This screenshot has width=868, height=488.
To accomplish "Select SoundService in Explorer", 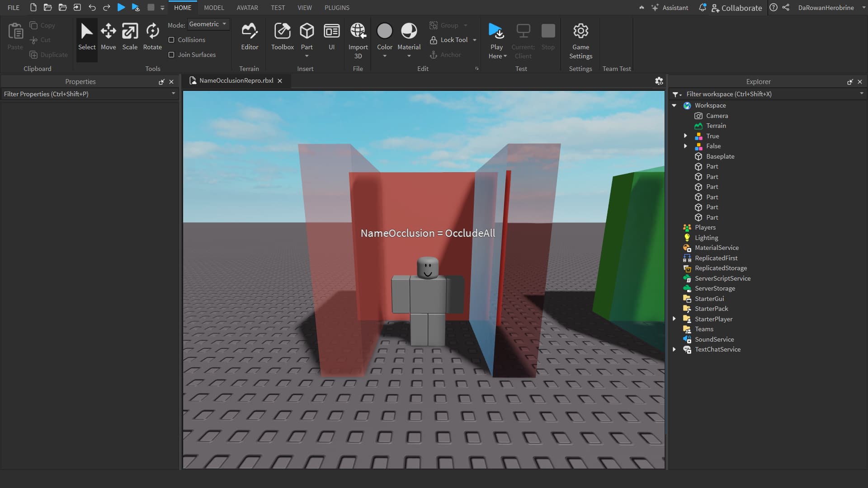I will tap(714, 339).
